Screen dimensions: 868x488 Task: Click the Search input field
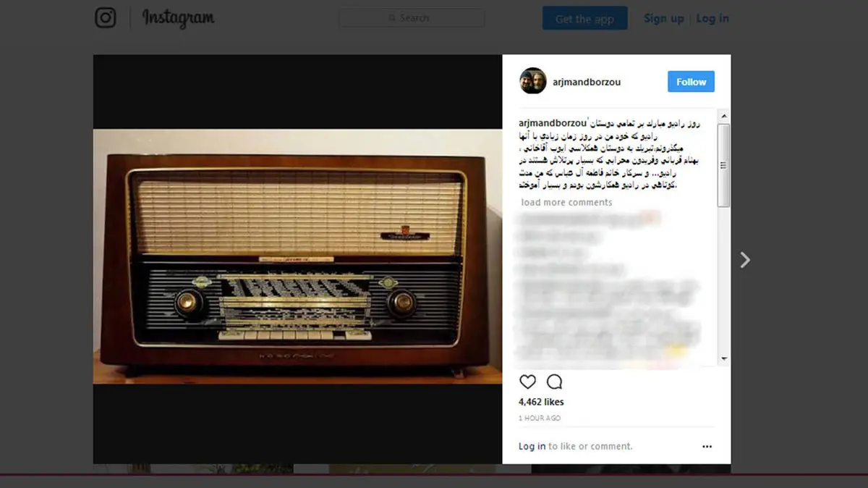[412, 18]
